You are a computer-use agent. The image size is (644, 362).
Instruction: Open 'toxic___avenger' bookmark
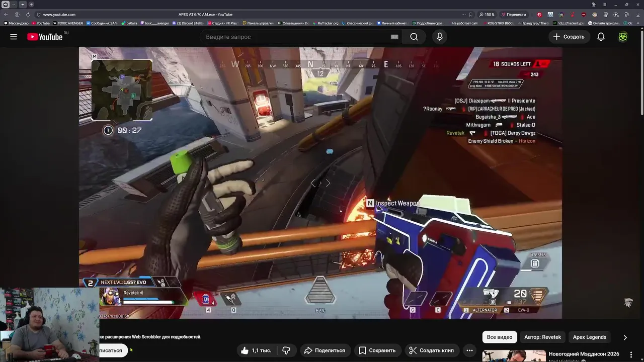click(x=154, y=23)
